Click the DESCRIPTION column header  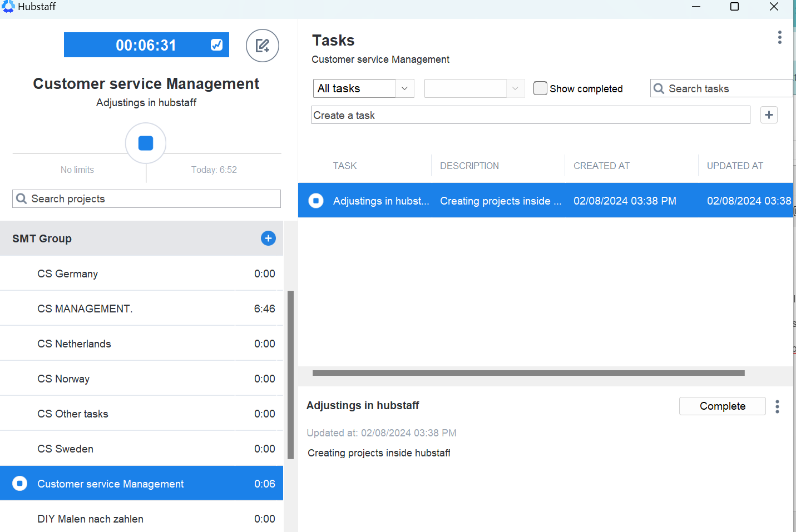point(469,166)
